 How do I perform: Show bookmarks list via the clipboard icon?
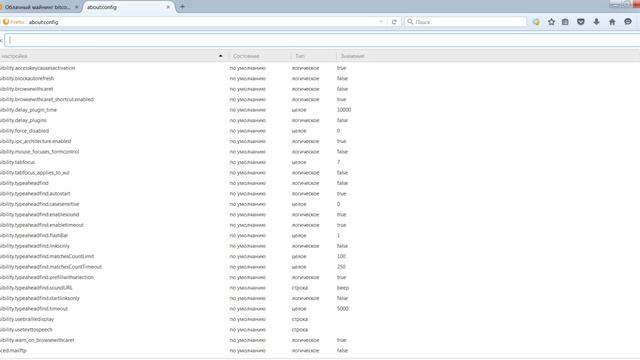pyautogui.click(x=565, y=22)
